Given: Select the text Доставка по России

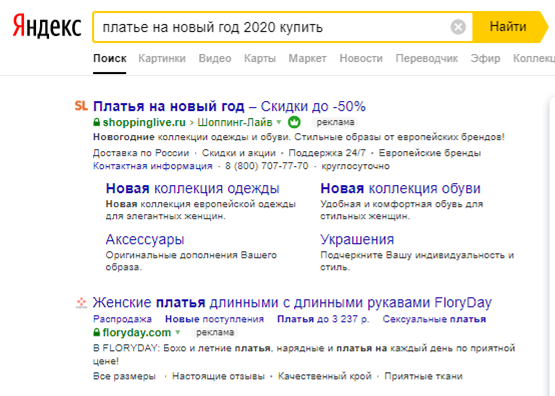Looking at the screenshot, I should pos(141,153).
